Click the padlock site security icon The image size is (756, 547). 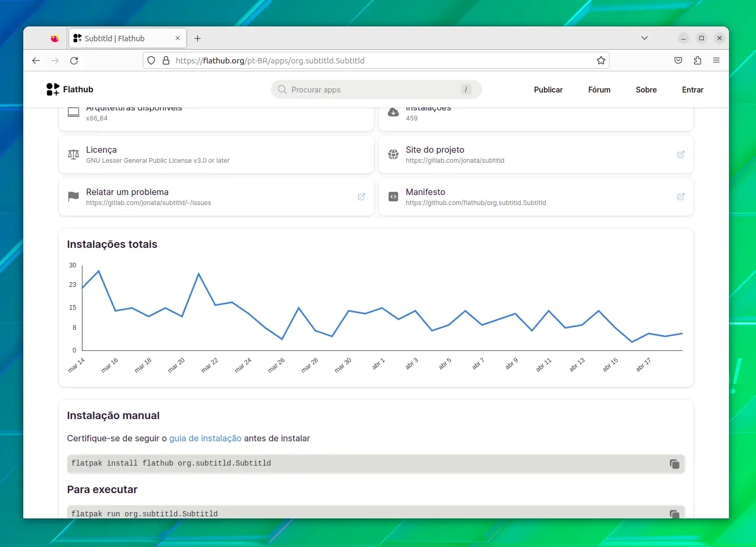[x=166, y=60]
